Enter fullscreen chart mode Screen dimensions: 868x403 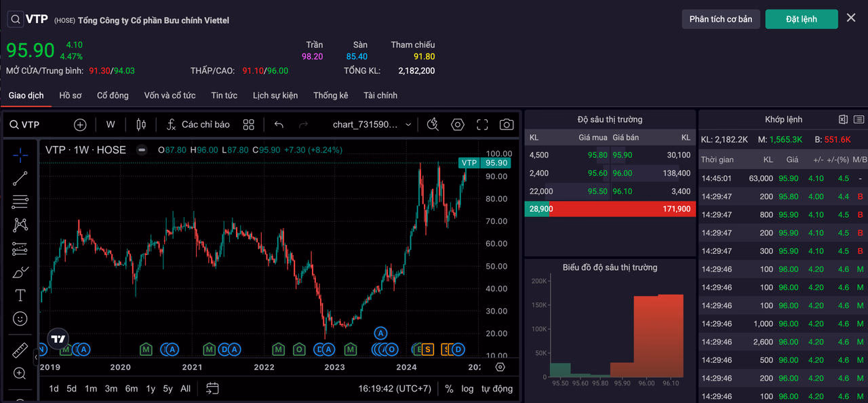click(x=482, y=125)
